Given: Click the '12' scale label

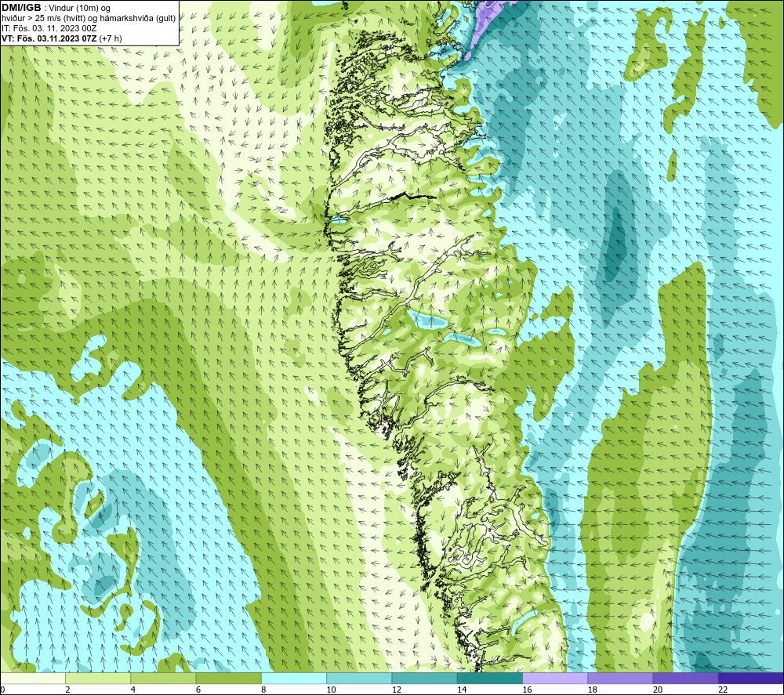Looking at the screenshot, I should tap(397, 690).
